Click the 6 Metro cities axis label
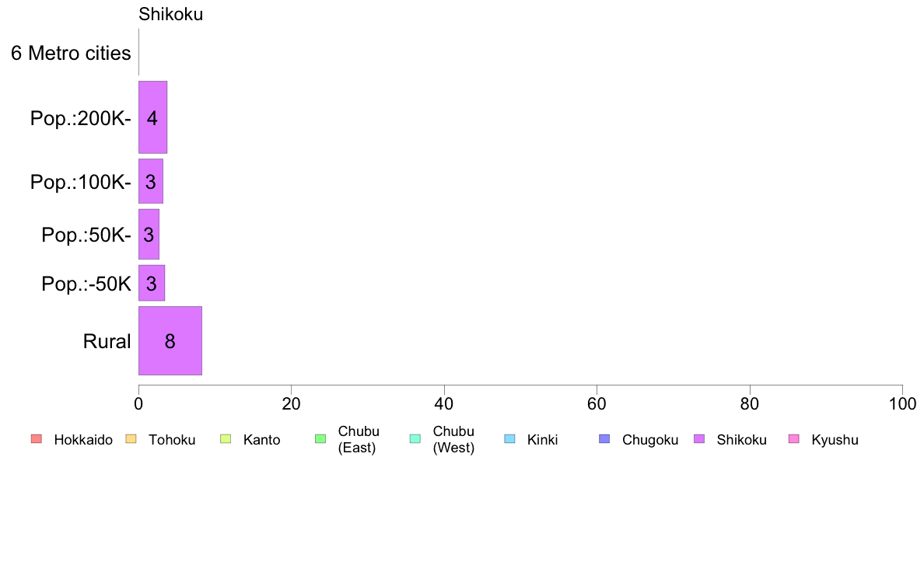The height and width of the screenshot is (572, 924). coord(71,53)
